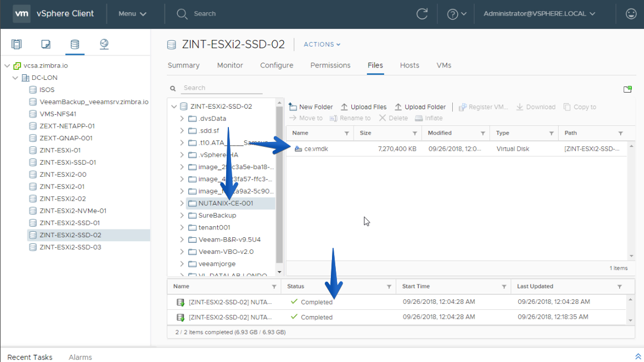Click the Delete button
Viewport: 644px width, 362px height.
coord(393,118)
